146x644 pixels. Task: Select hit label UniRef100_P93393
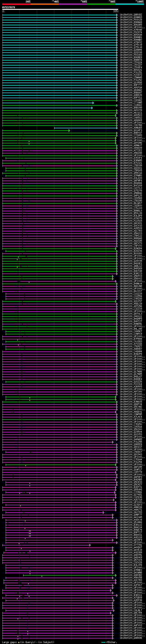click(x=131, y=55)
